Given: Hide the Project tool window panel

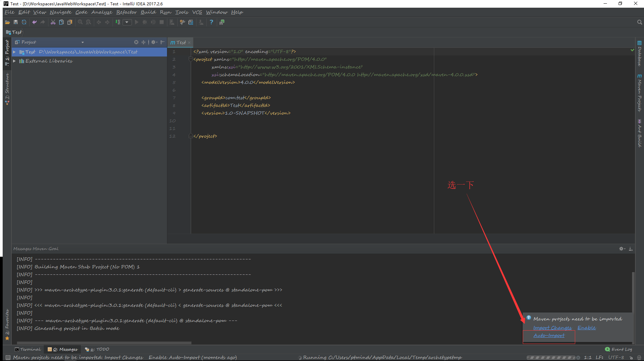Looking at the screenshot, I should (162, 42).
